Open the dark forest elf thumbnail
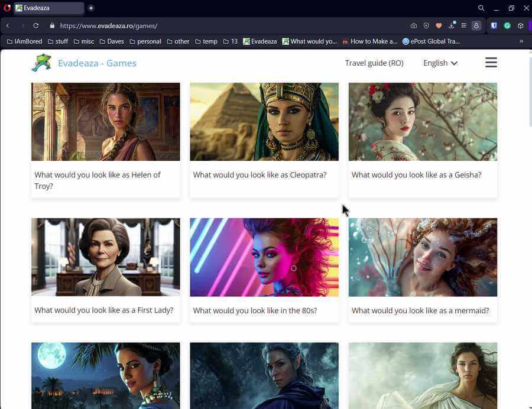Image resolution: width=532 pixels, height=409 pixels. [x=264, y=376]
